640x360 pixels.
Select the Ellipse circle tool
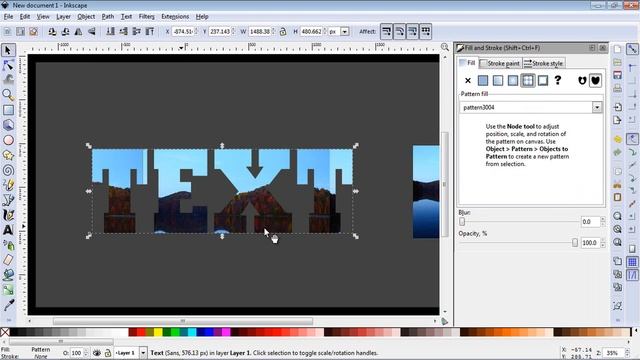8,140
